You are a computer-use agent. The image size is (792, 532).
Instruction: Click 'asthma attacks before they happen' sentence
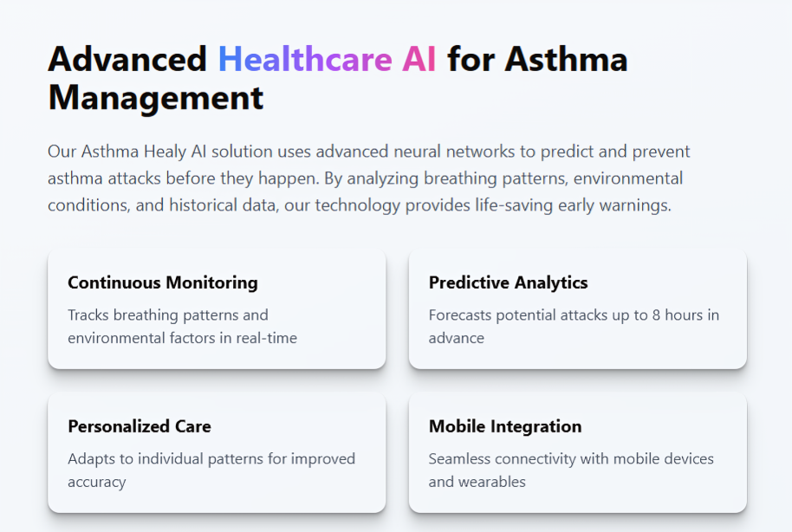(184, 178)
